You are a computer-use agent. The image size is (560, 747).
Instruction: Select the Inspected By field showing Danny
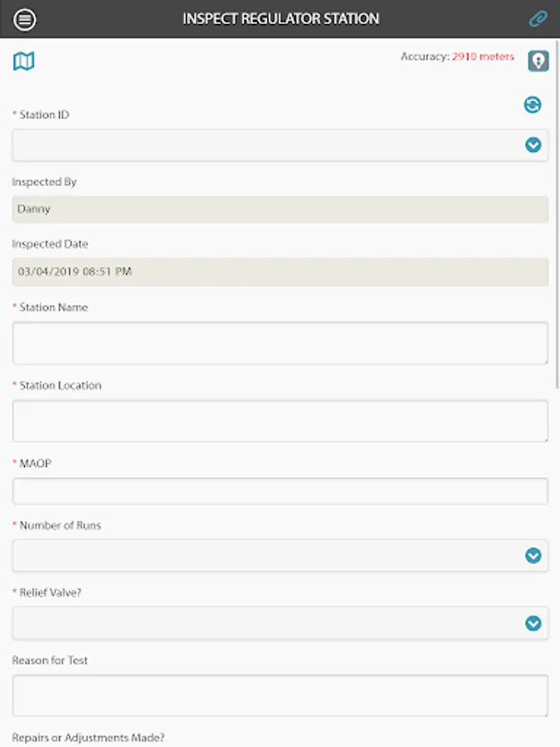280,209
